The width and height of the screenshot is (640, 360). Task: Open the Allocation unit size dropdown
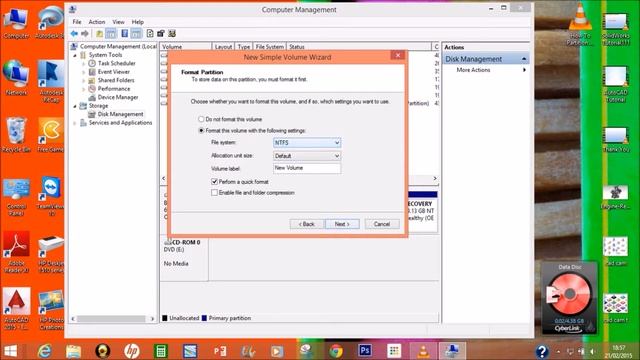pos(307,156)
